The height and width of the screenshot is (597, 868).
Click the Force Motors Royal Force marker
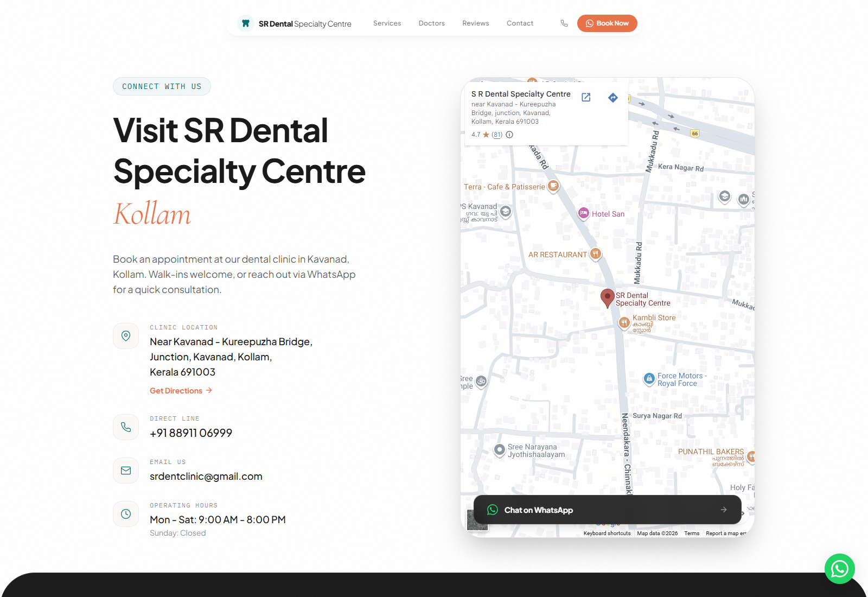coord(649,379)
